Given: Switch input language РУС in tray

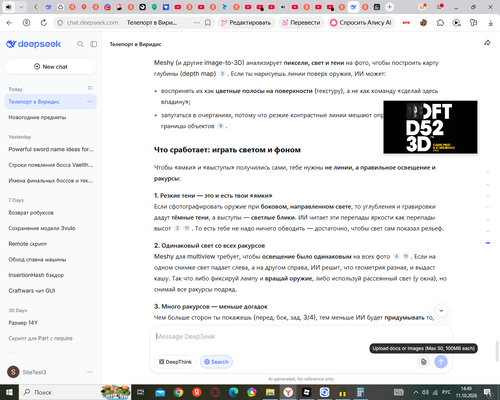Looking at the screenshot, I should point(446,392).
